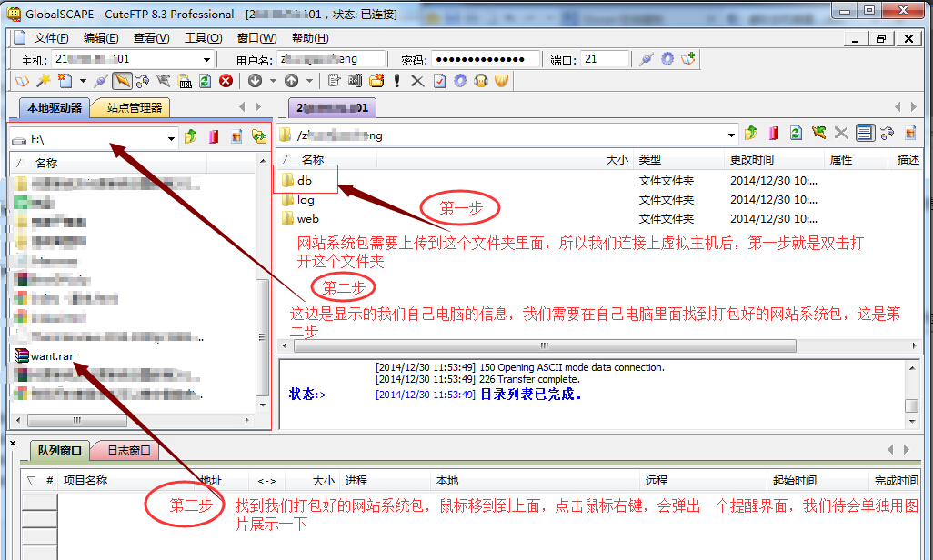933x560 pixels.
Task: Open the upload arrow's dropdown options
Action: point(309,80)
